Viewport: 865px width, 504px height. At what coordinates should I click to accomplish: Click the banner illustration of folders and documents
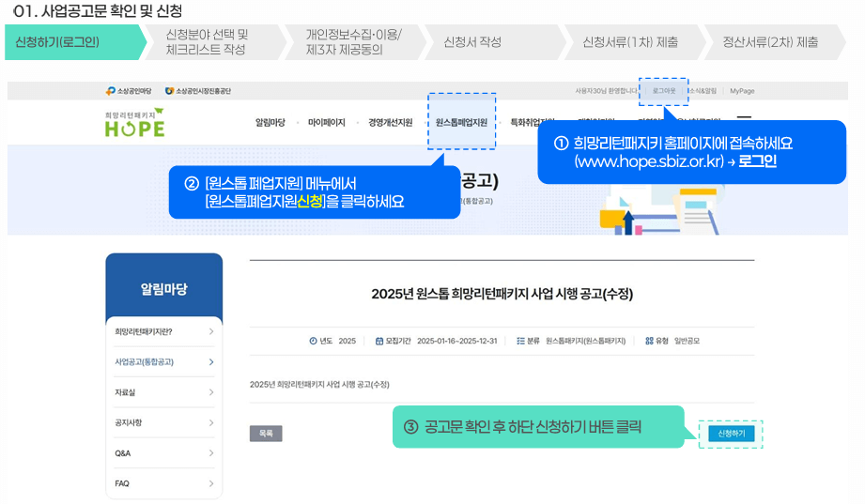click(659, 208)
